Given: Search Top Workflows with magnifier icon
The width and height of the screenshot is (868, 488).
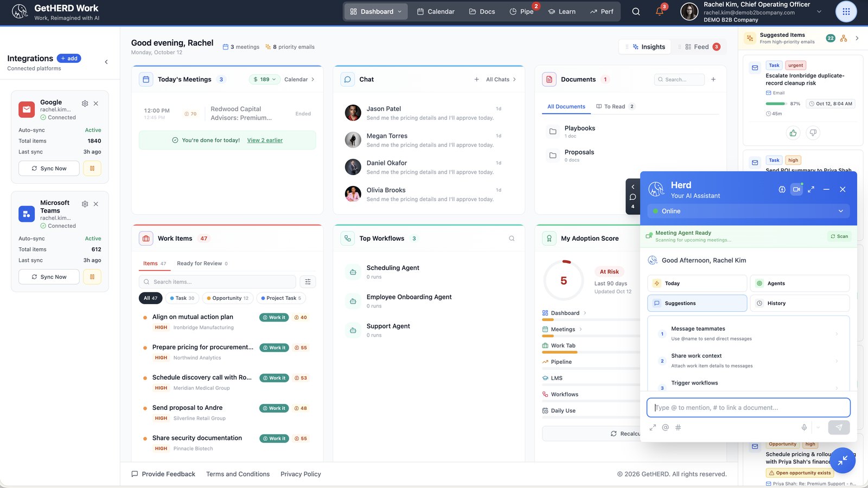Looking at the screenshot, I should click(512, 239).
